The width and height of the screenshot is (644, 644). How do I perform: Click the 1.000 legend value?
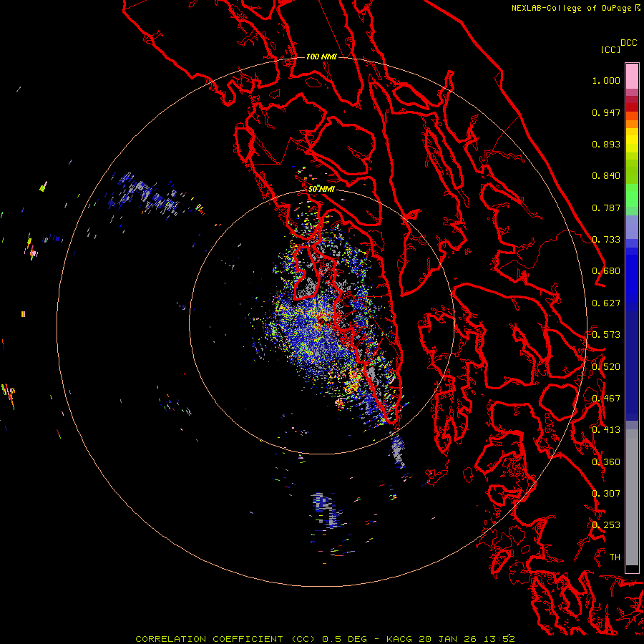606,80
